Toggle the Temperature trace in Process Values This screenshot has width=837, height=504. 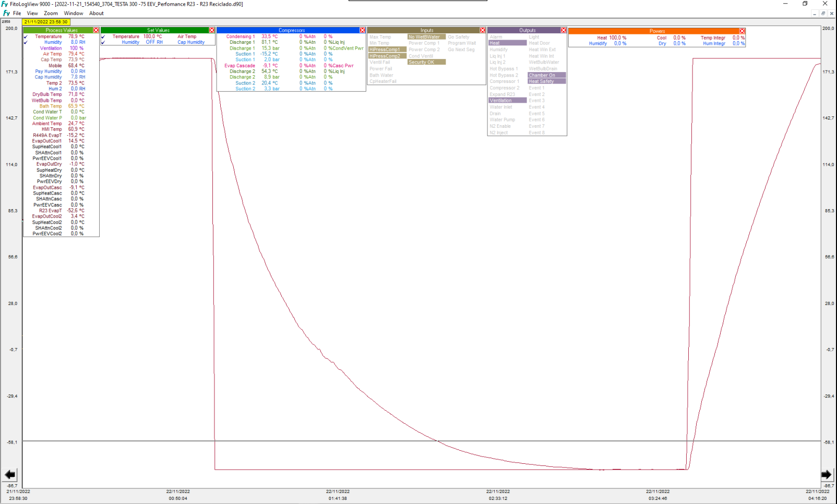point(26,37)
